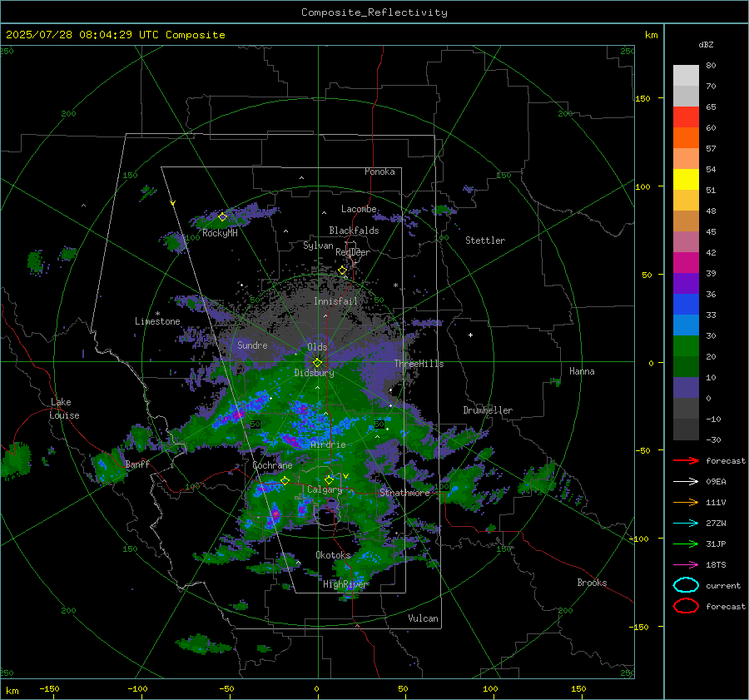
Task: Click the 'Okotoks' city label
Action: point(333,555)
